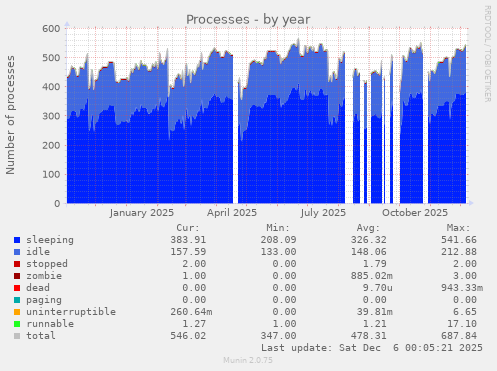
Task: Click sleeping minimum value 208.09
Action: point(278,240)
